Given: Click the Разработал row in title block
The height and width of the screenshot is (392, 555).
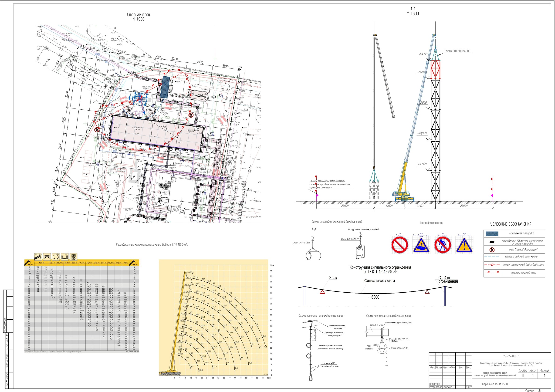Looking at the screenshot, I should pyautogui.click(x=451, y=387).
